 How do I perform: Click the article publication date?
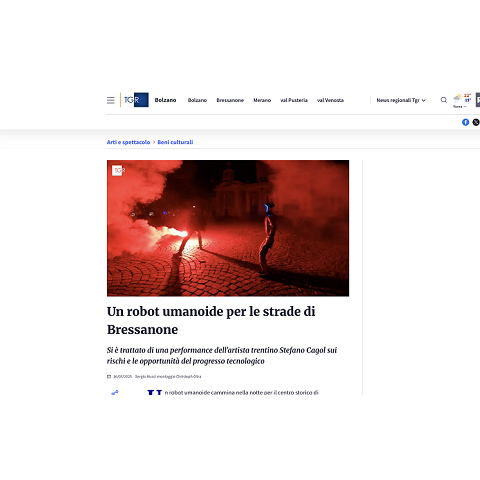(123, 377)
